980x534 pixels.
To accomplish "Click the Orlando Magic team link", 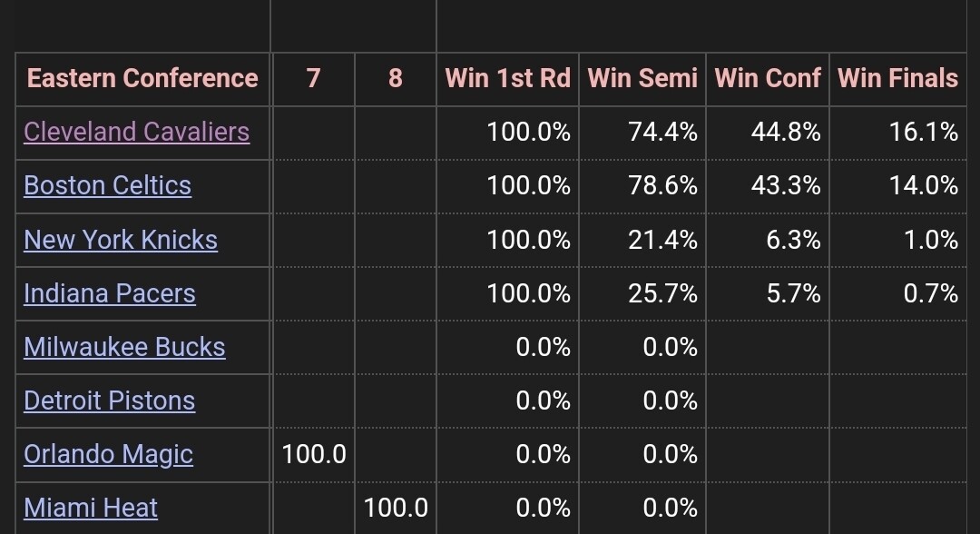I will click(x=108, y=454).
